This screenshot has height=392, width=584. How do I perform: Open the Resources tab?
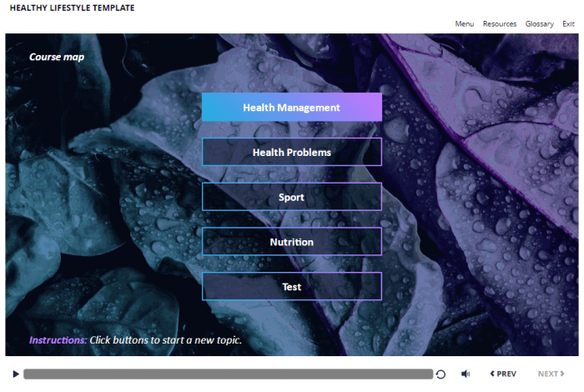(499, 24)
